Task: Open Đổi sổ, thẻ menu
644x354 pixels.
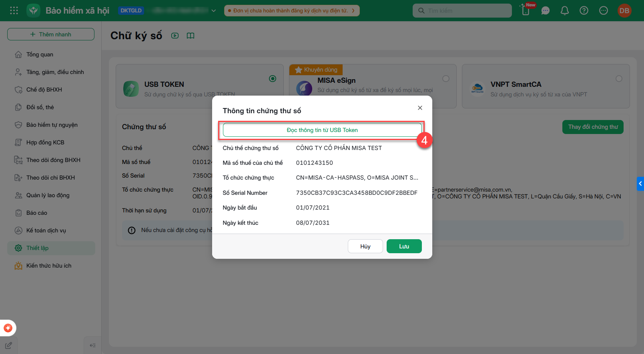Action: click(51, 107)
